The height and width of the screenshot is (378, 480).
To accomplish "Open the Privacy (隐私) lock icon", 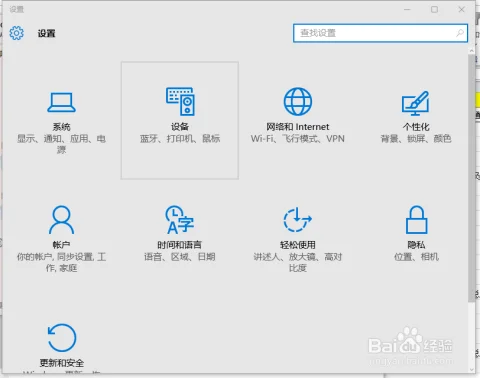I will pos(416,219).
